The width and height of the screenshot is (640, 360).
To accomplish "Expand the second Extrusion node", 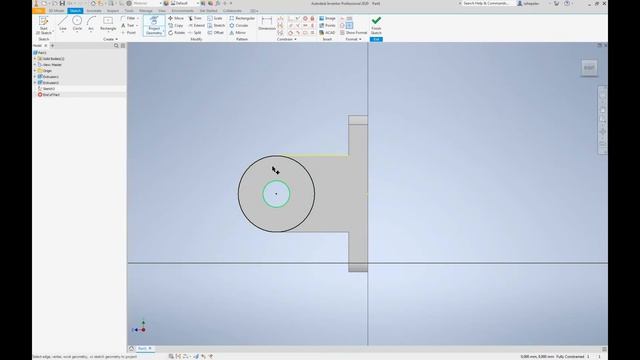I will 35,82.
